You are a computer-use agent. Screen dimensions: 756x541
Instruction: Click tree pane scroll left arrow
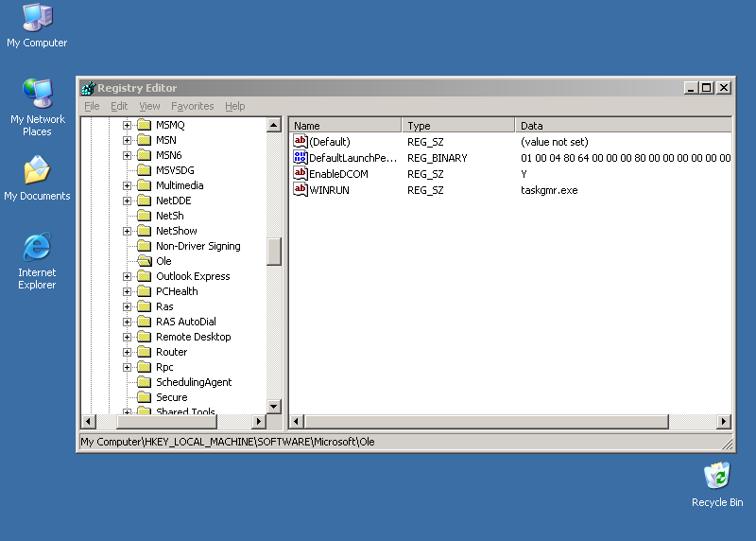click(x=88, y=421)
